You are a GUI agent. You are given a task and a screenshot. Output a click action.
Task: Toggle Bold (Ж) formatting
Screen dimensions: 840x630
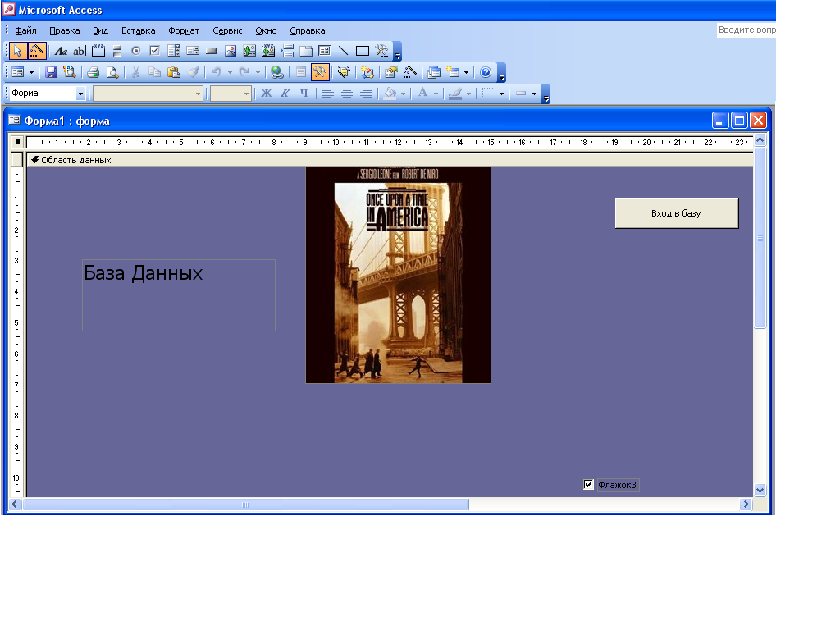(x=267, y=94)
